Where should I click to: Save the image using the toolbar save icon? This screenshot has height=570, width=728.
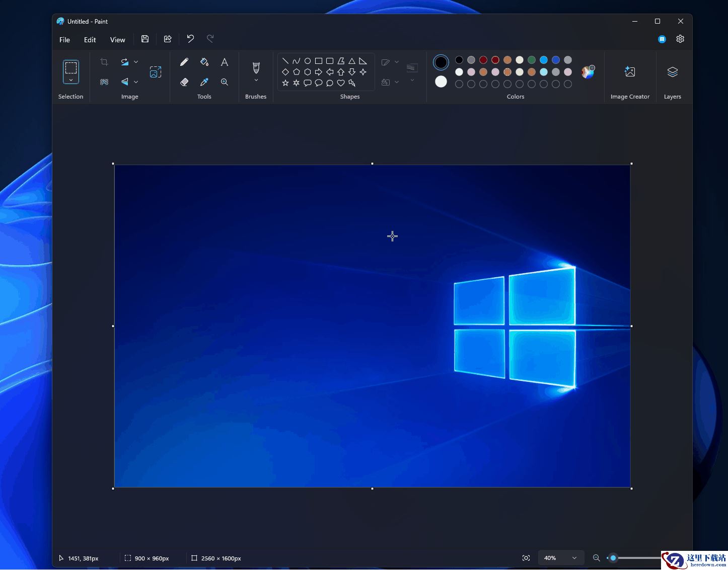[x=145, y=39]
